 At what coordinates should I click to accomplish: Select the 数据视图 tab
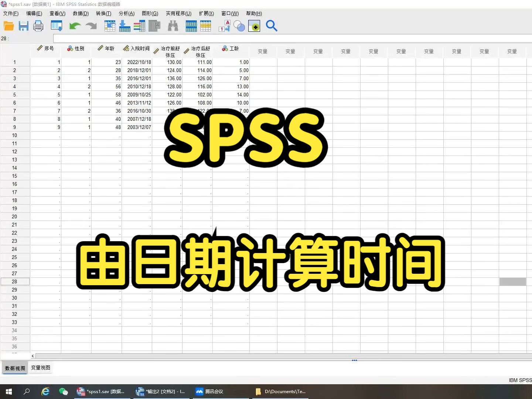tap(15, 368)
